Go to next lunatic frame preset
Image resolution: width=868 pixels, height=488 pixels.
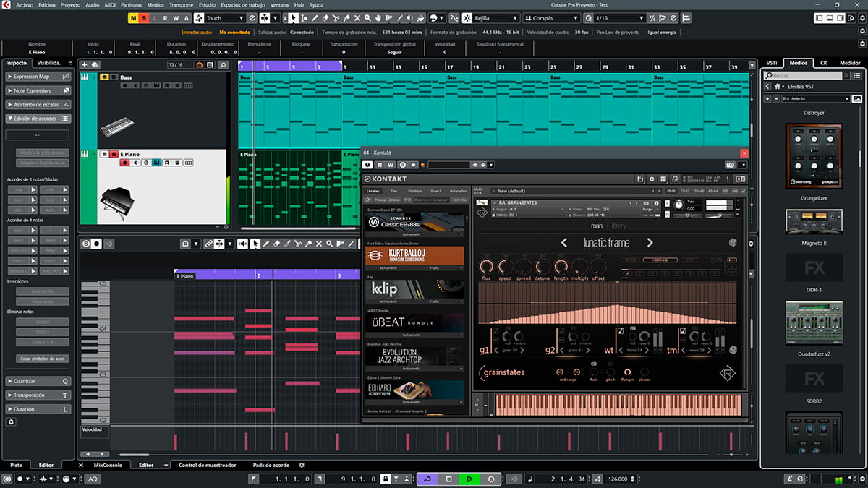650,243
